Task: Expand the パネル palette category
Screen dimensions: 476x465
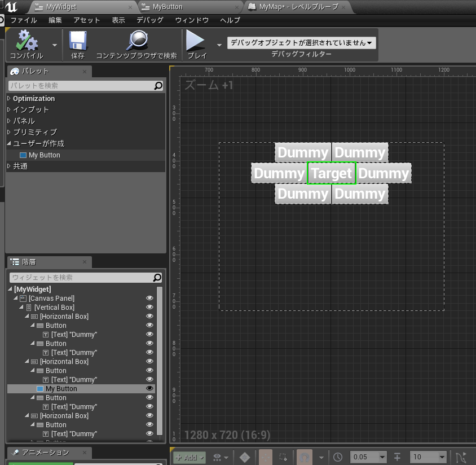Action: [x=9, y=121]
